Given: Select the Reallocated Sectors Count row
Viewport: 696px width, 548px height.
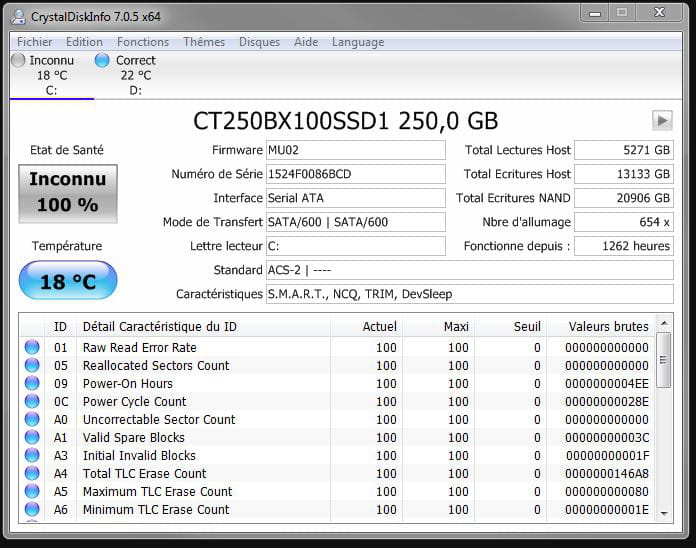Looking at the screenshot, I should click(337, 365).
